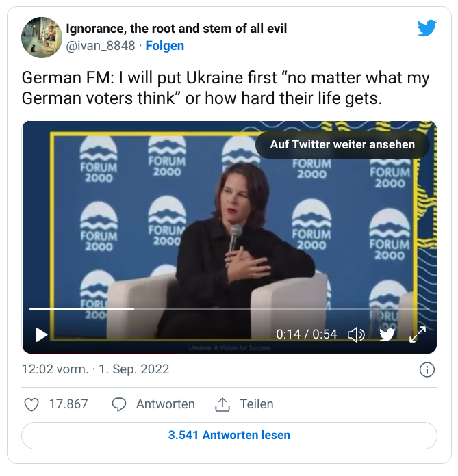Open '3.541 Antworten lesen' button
This screenshot has height=476, width=458.
229,435
